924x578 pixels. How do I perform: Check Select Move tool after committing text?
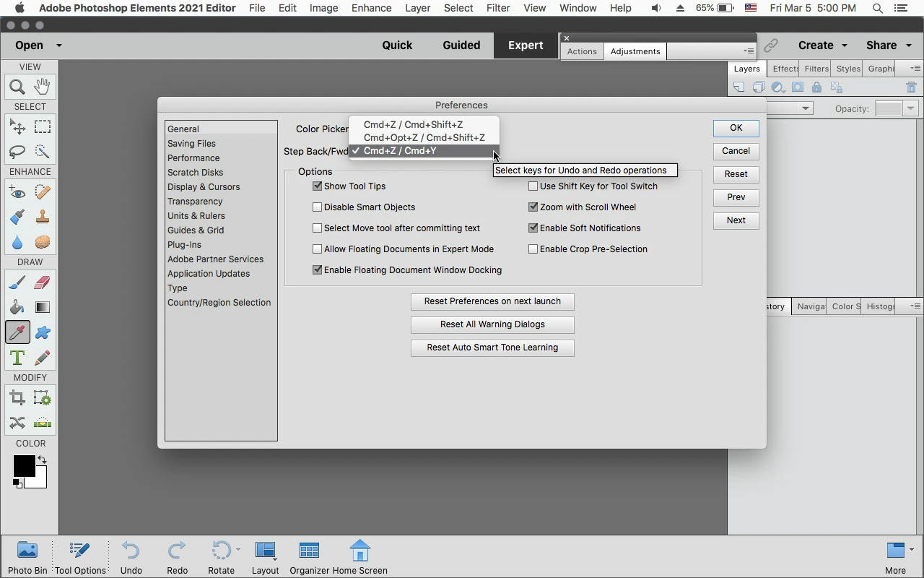(317, 228)
